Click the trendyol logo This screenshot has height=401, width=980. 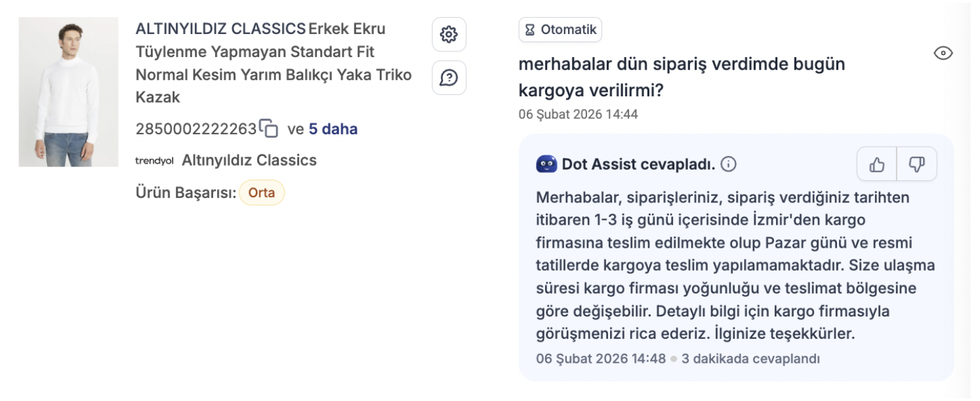[x=154, y=161]
